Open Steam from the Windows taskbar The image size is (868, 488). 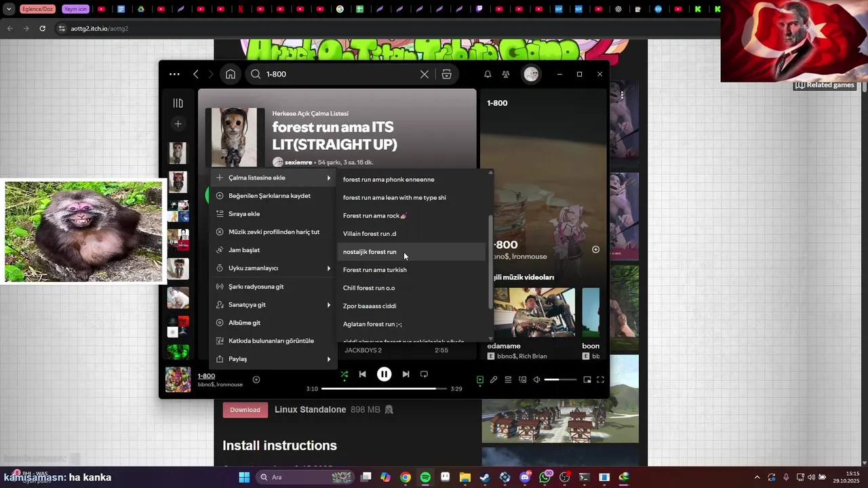pyautogui.click(x=484, y=477)
